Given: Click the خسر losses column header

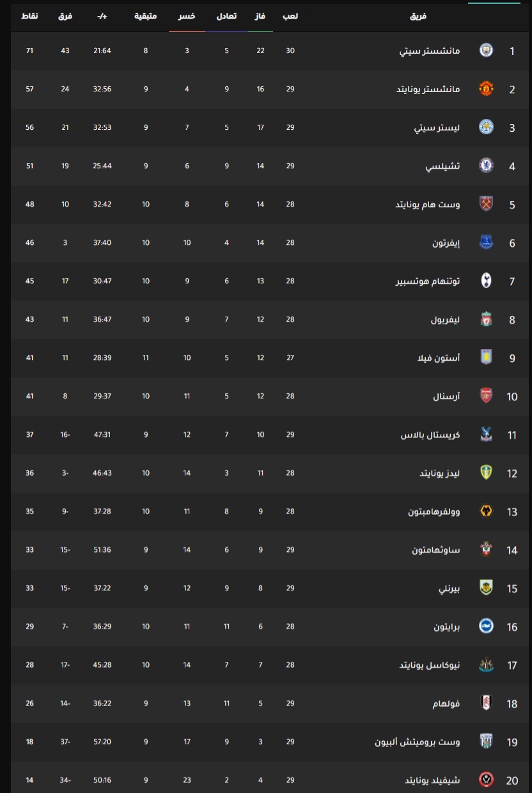Looking at the screenshot, I should [187, 16].
